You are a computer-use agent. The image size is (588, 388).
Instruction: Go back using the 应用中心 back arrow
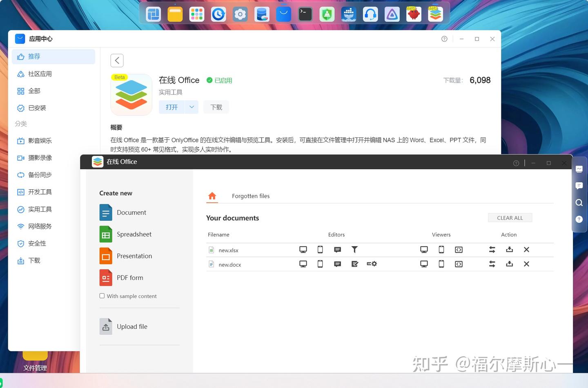117,61
